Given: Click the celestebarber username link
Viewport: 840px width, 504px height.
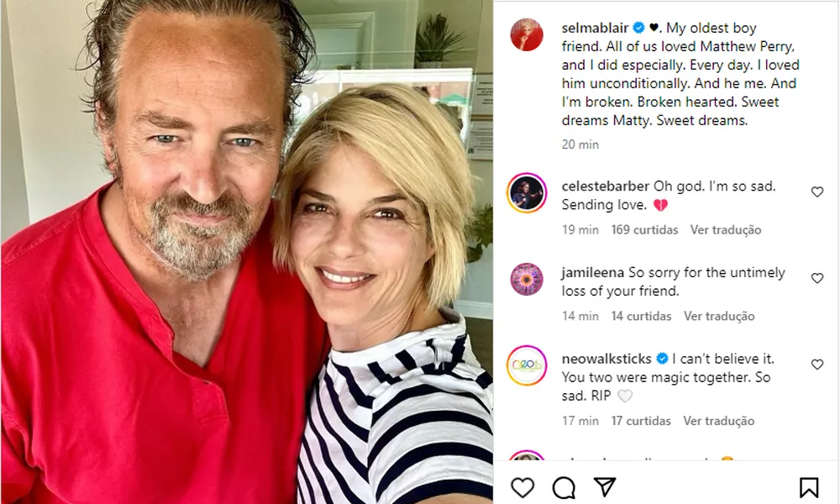Looking at the screenshot, I should (x=604, y=186).
